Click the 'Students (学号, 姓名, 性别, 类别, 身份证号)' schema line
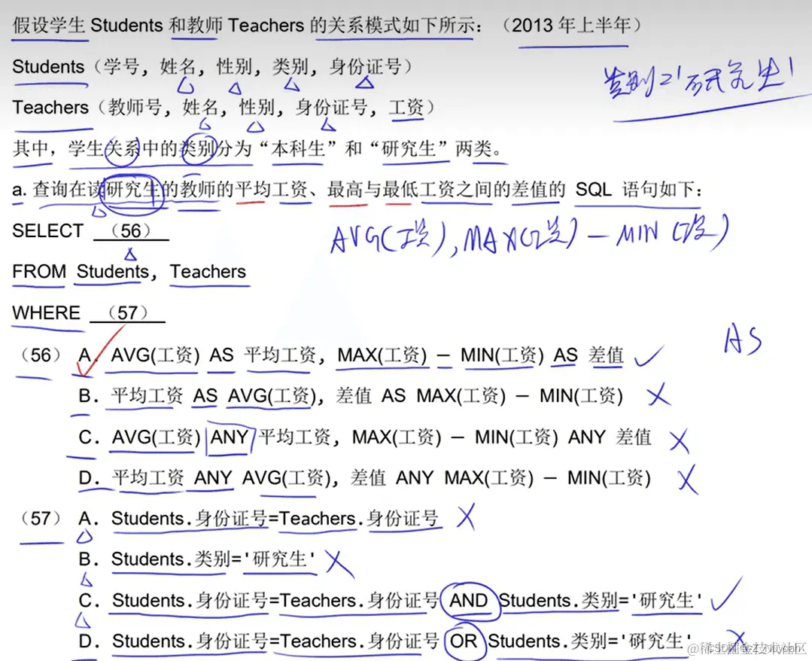Viewport: 812px width, 661px height. 212,67
